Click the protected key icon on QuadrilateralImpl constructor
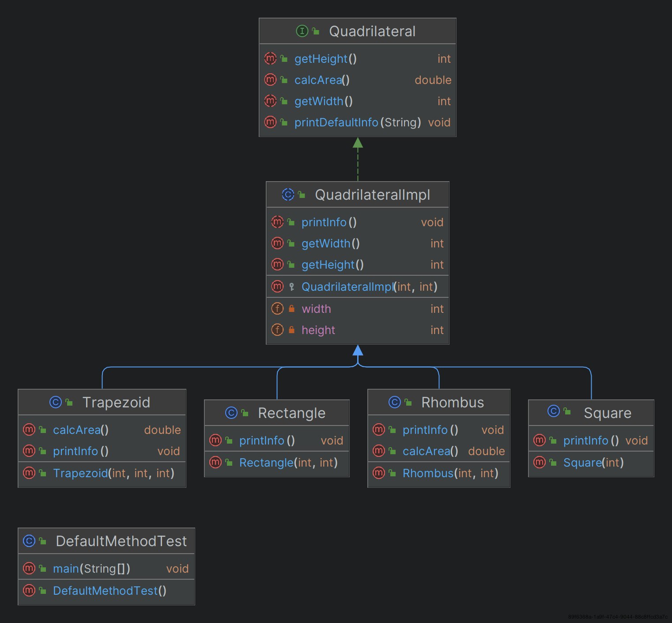This screenshot has width=672, height=623. (291, 287)
